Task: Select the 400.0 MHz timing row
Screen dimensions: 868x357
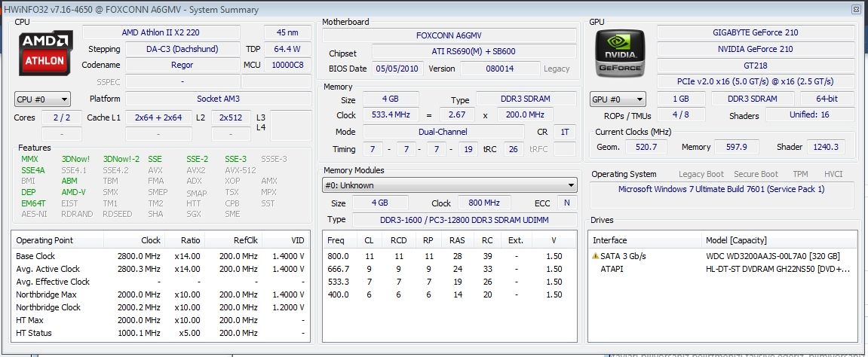Action: 449,294
